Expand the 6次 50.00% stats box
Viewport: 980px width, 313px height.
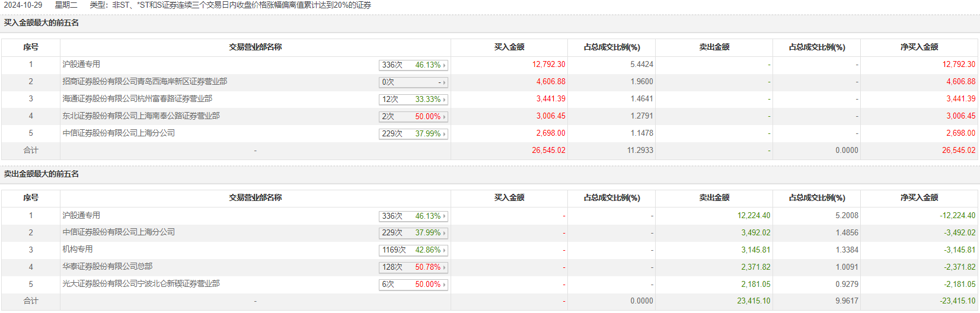pyautogui.click(x=413, y=285)
